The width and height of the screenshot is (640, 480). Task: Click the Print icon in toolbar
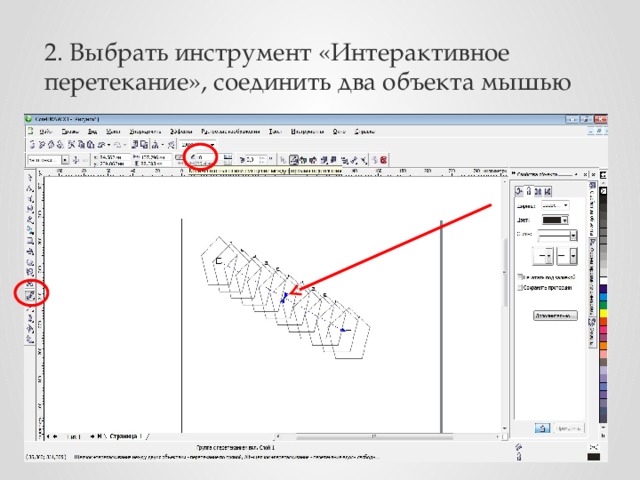pyautogui.click(x=60, y=144)
